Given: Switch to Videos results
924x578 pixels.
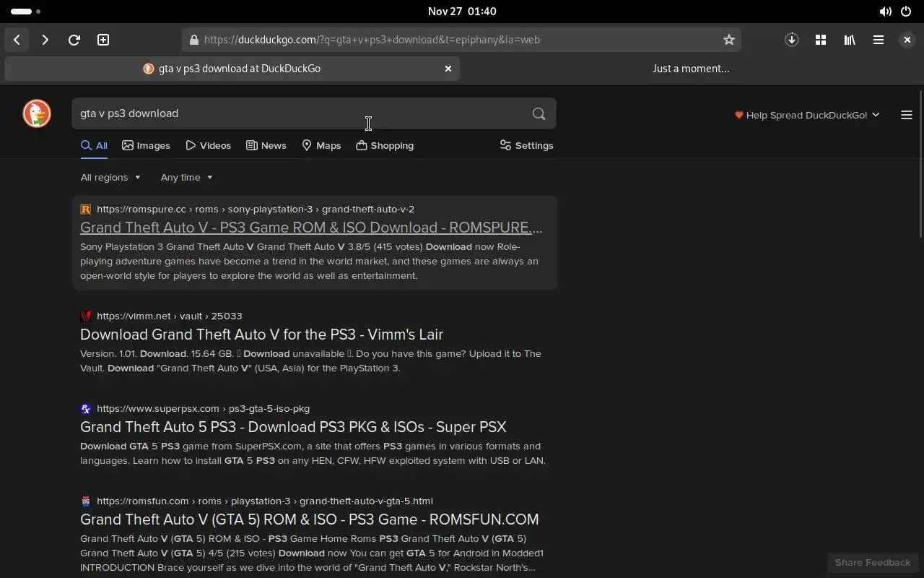Looking at the screenshot, I should (x=208, y=145).
